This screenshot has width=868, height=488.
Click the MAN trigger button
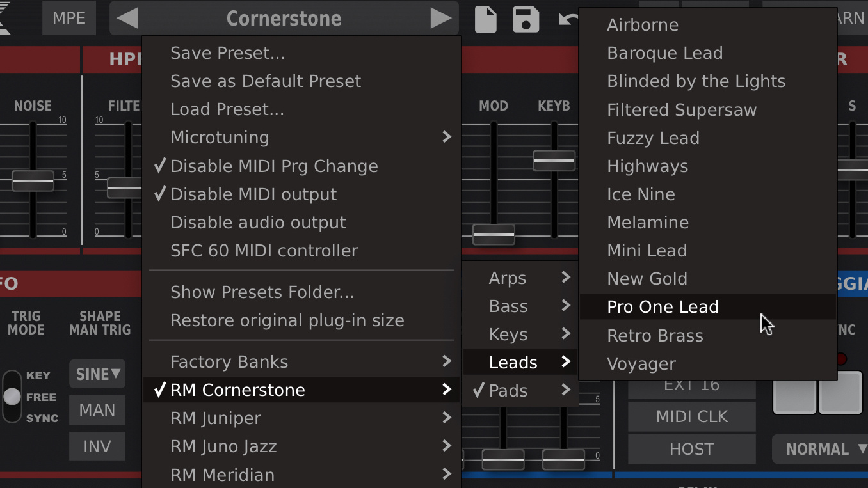(x=97, y=410)
